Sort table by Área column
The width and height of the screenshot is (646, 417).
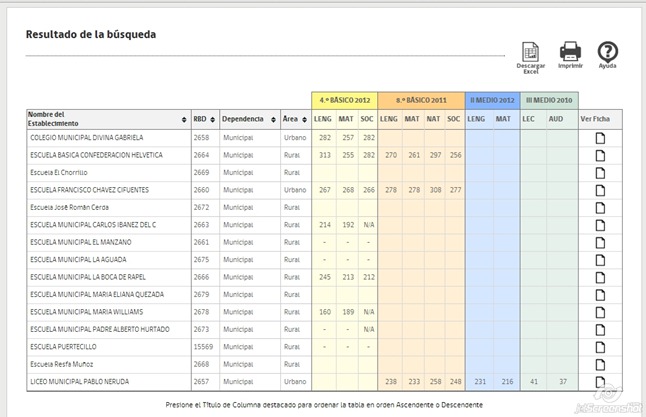click(x=296, y=119)
